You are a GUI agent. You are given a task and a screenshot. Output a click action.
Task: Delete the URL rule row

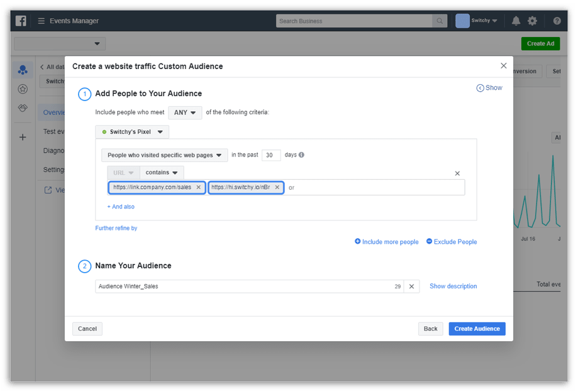pyautogui.click(x=457, y=173)
